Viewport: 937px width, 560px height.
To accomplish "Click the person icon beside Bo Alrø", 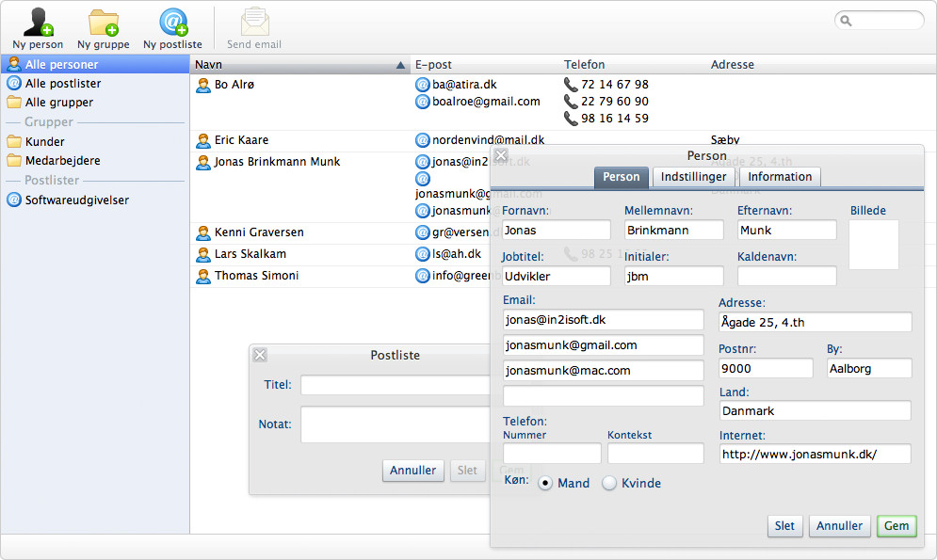I will [202, 85].
